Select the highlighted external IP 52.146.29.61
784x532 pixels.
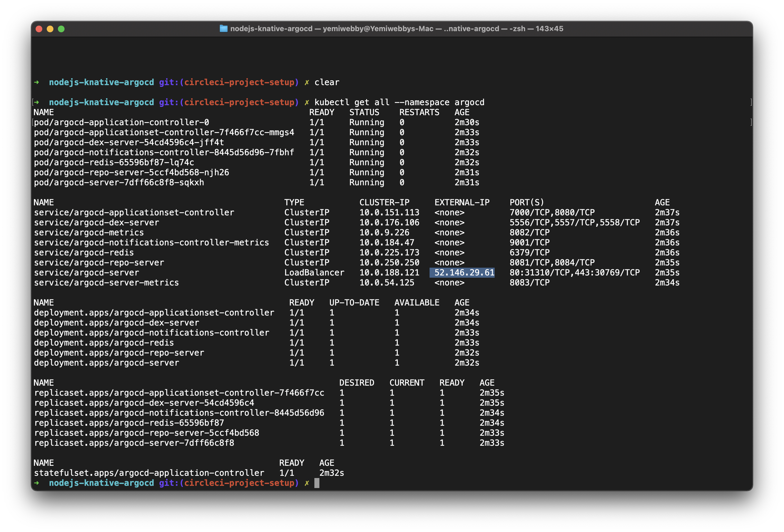coord(462,273)
